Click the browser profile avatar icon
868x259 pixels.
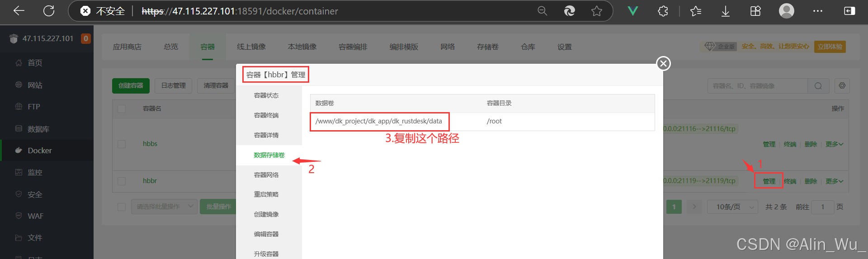(786, 11)
